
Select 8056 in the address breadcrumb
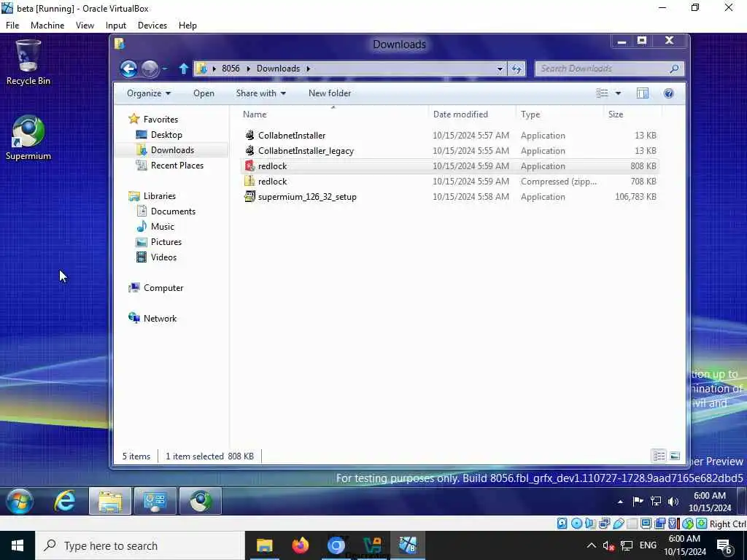pyautogui.click(x=231, y=69)
